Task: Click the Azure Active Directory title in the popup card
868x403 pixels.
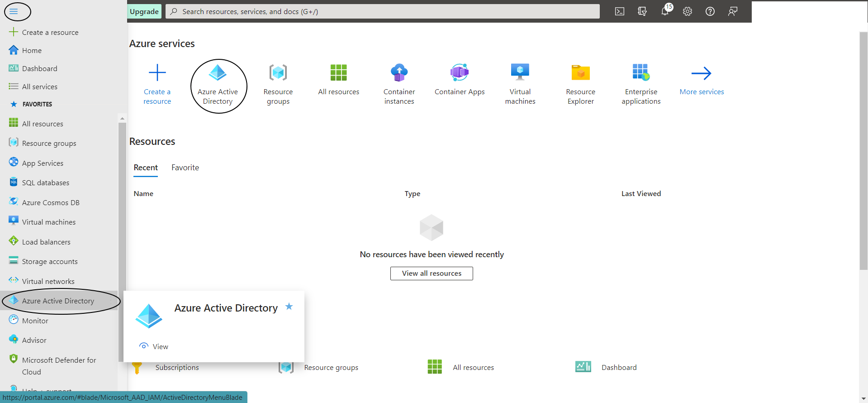Action: click(226, 308)
